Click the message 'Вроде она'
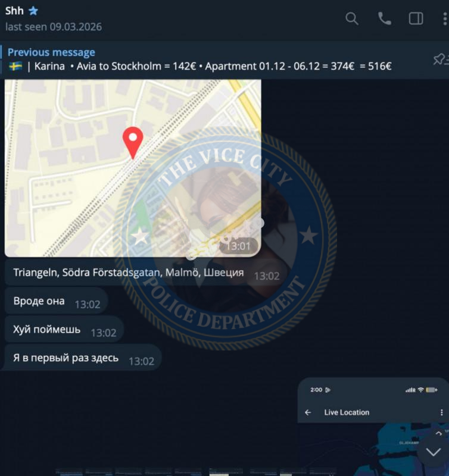 (x=39, y=301)
